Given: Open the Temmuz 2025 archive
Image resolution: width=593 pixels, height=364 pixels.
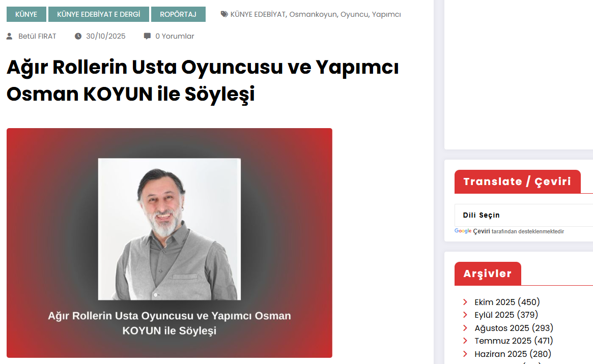Looking at the screenshot, I should (x=514, y=341).
